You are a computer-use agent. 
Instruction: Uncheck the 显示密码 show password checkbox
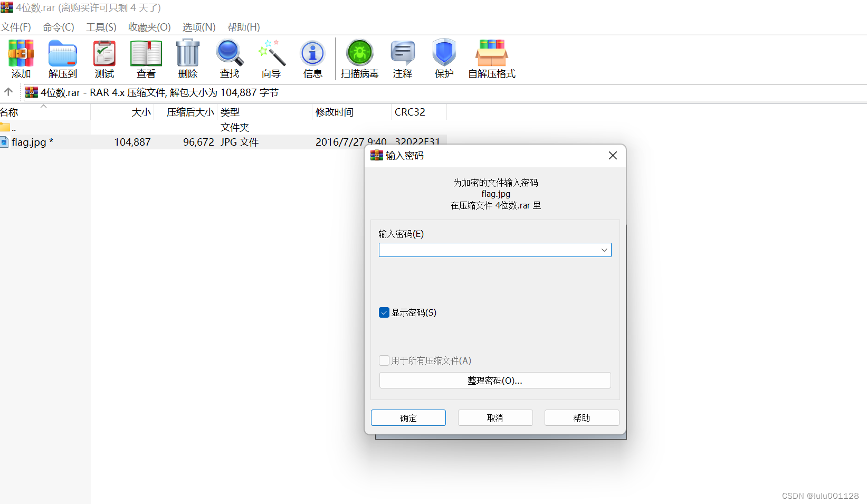click(x=384, y=312)
